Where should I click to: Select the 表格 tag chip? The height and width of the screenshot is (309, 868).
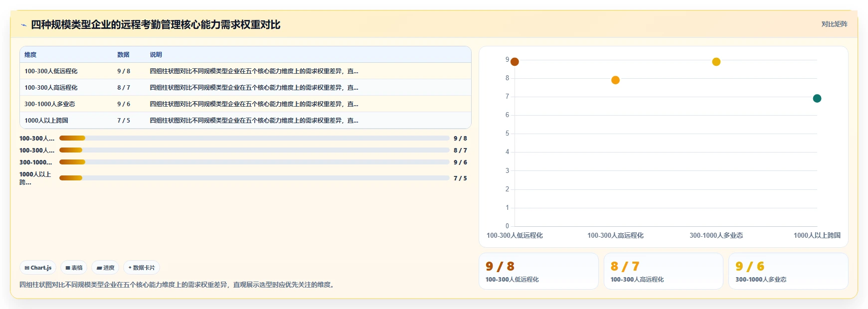point(74,268)
